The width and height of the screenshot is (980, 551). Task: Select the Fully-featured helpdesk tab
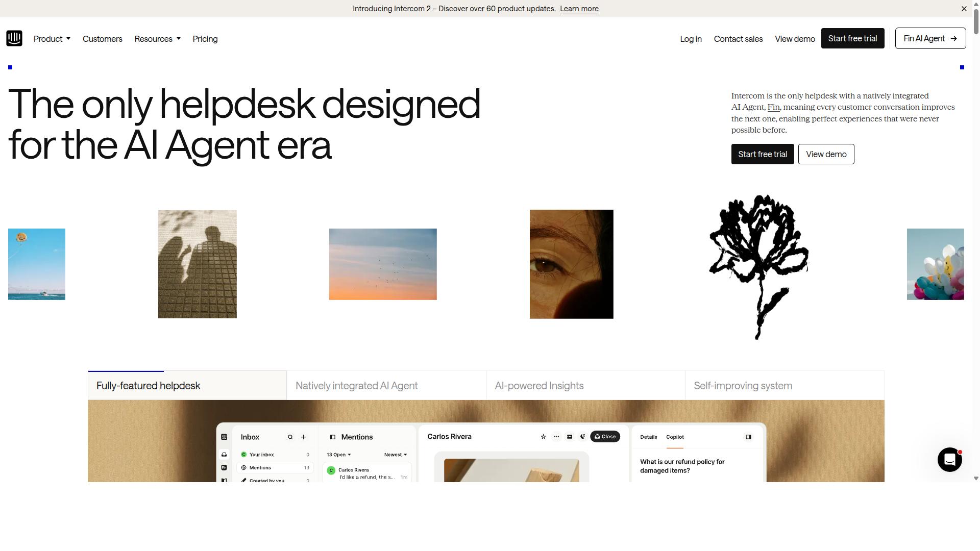187,386
